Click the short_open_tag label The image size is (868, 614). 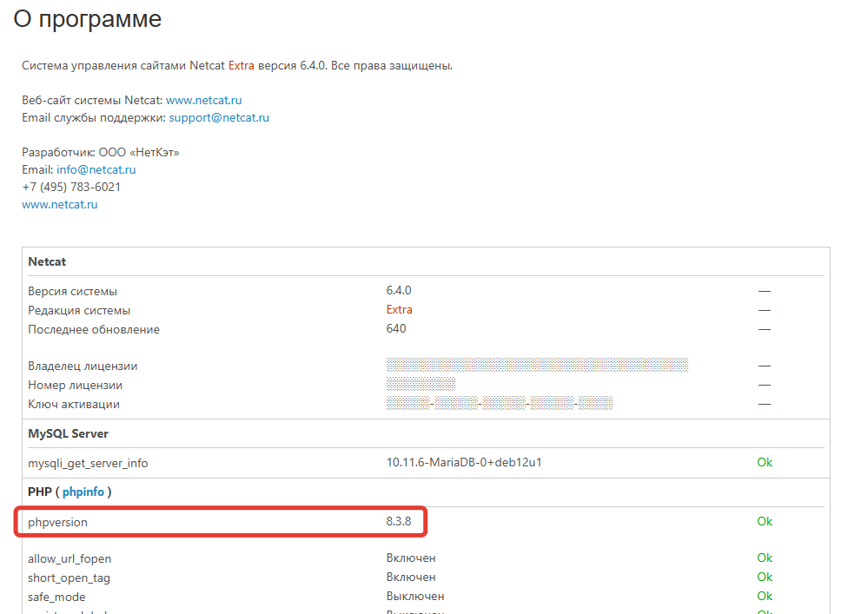(70, 578)
